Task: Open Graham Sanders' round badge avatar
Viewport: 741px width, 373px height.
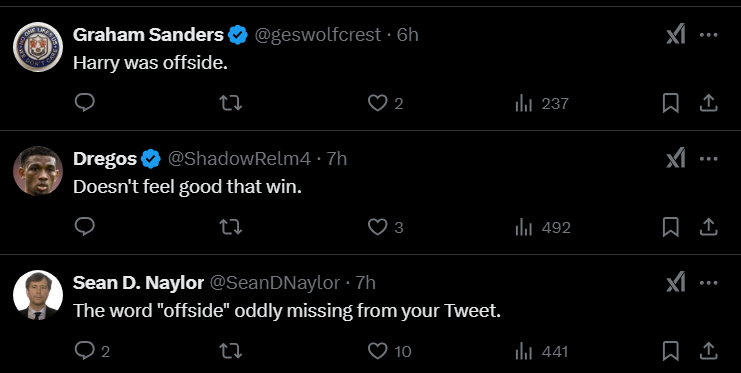Action: coord(38,47)
